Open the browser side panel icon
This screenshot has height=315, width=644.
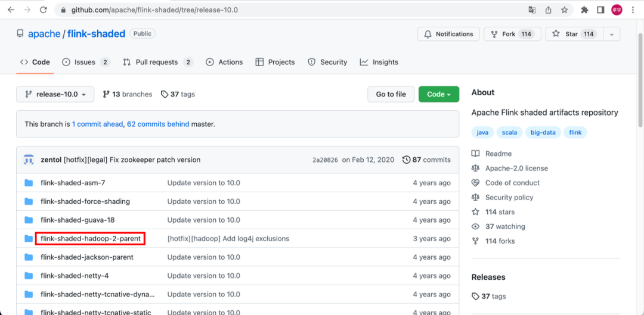coord(600,10)
